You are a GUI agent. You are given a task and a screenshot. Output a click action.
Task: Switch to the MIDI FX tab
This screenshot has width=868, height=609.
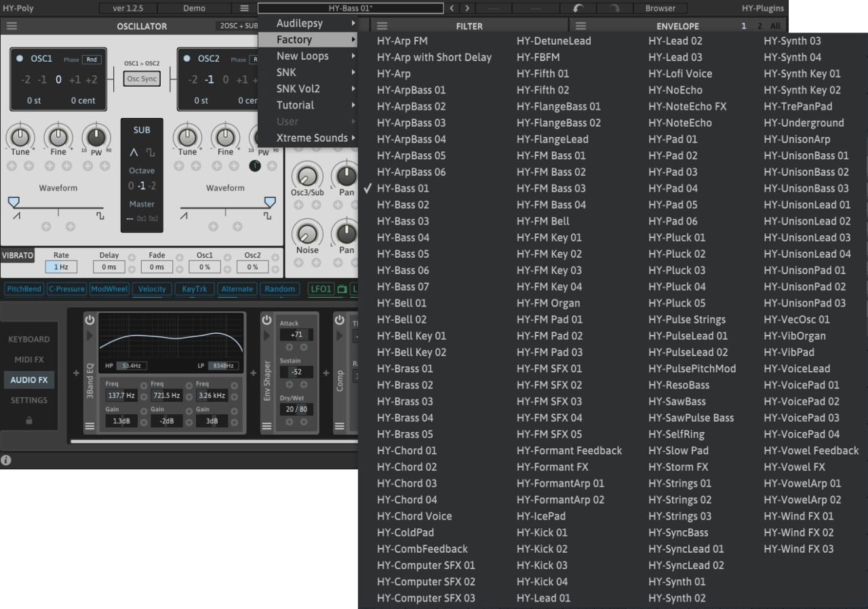[x=28, y=359]
